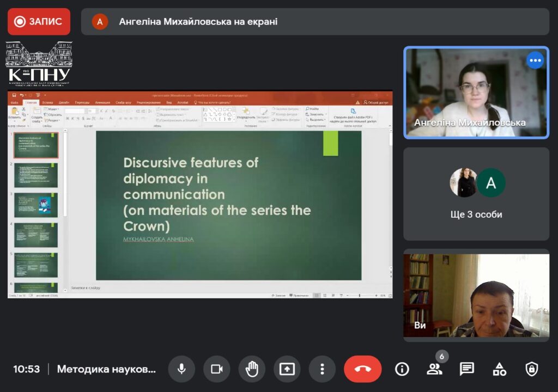Turn off the camera
The height and width of the screenshot is (392, 558).
(x=217, y=369)
